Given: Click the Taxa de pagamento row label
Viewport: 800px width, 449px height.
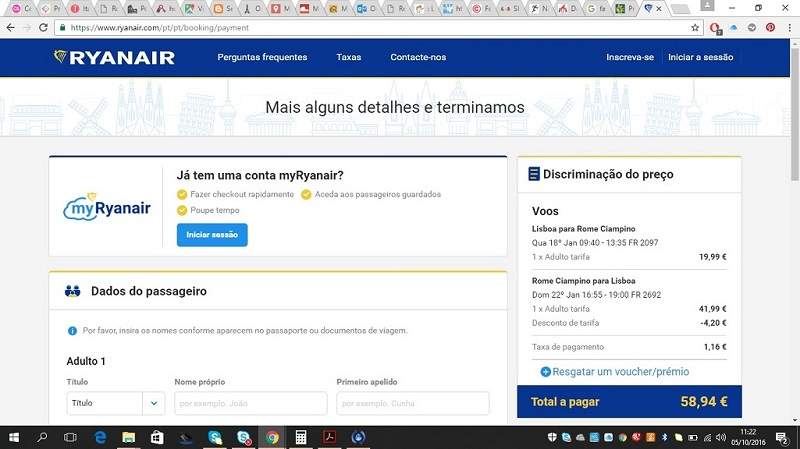Looking at the screenshot, I should coord(568,347).
